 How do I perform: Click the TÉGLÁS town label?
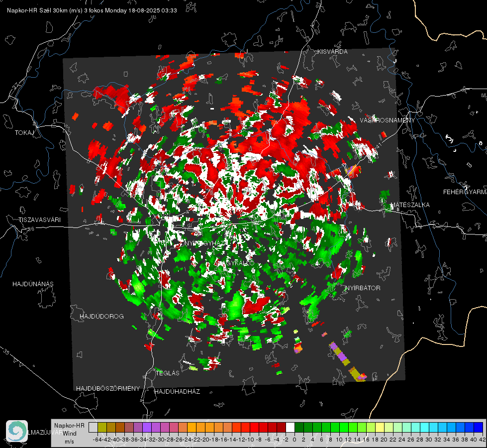168,373
